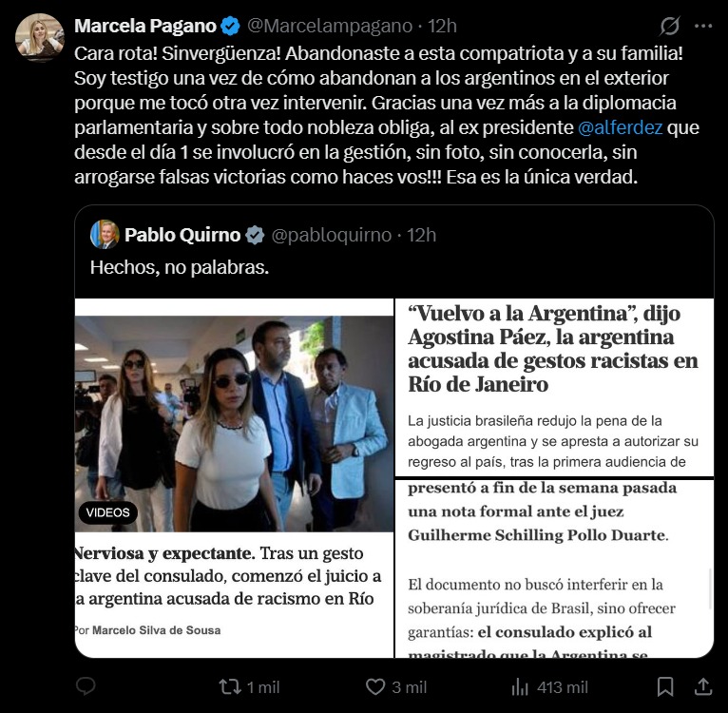This screenshot has height=713, width=728.
Task: Click Marcela Pagano's verified badge
Action: [x=230, y=26]
